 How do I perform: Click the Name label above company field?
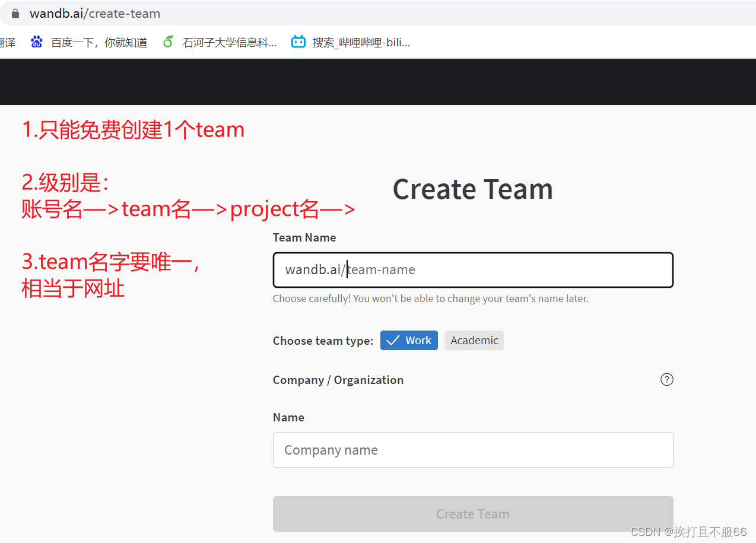pyautogui.click(x=288, y=417)
